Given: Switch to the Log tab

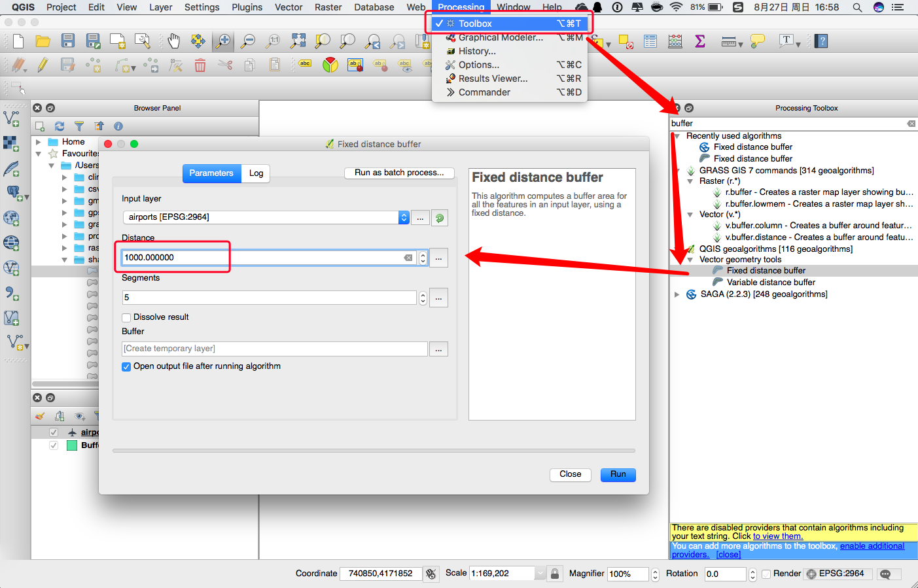Looking at the screenshot, I should pos(256,173).
